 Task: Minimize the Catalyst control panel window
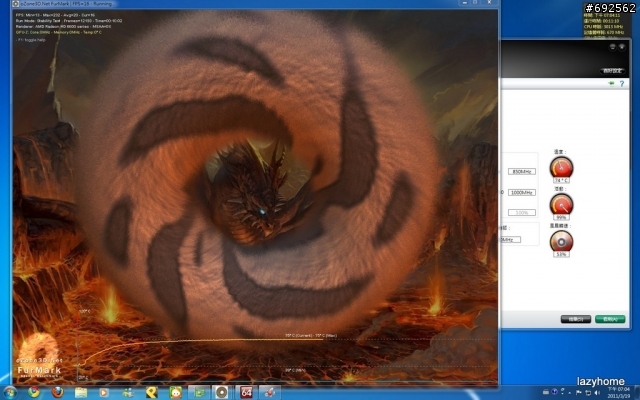[612, 47]
